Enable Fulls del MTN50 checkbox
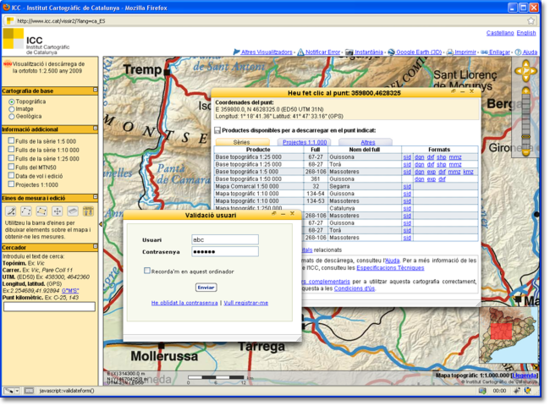Viewport: 550px width, 406px height. (11, 167)
